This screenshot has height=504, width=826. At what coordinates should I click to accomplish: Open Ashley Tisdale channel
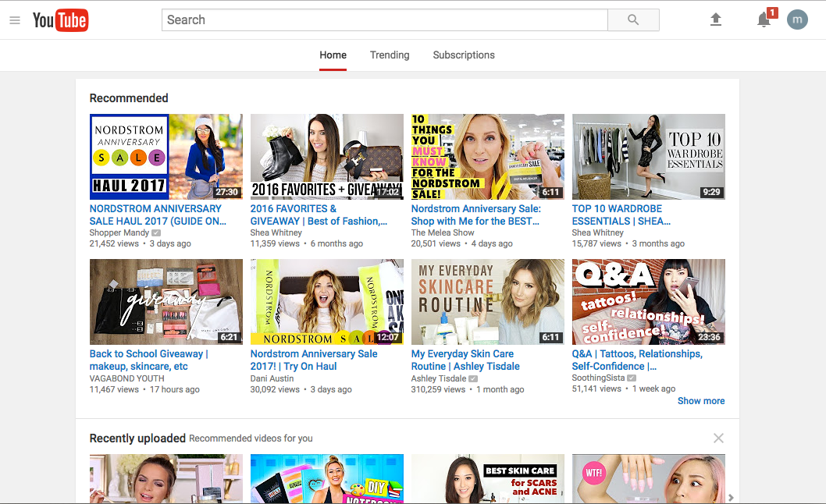click(438, 378)
